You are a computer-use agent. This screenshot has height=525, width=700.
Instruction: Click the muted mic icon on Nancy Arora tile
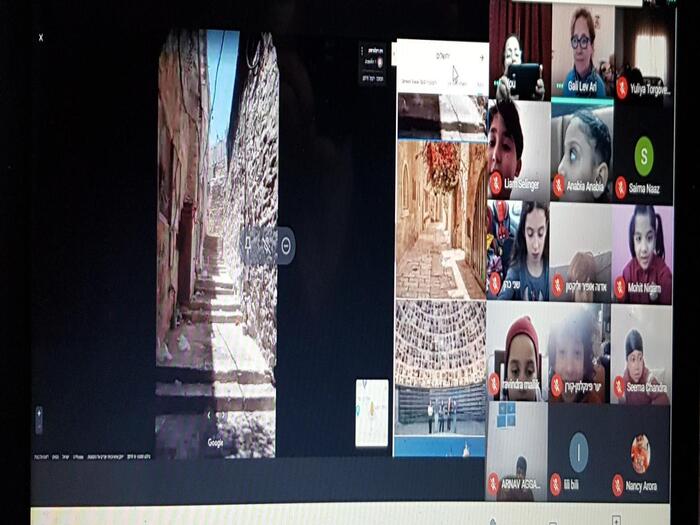click(618, 485)
